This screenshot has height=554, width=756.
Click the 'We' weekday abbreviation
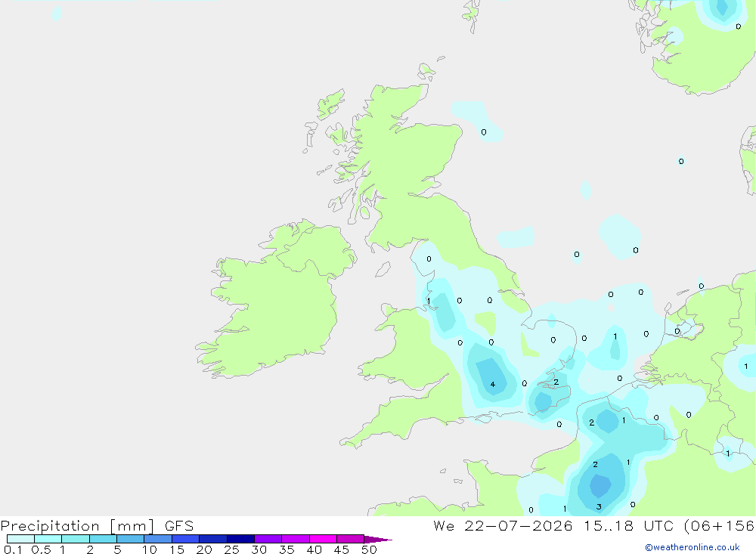pyautogui.click(x=444, y=525)
